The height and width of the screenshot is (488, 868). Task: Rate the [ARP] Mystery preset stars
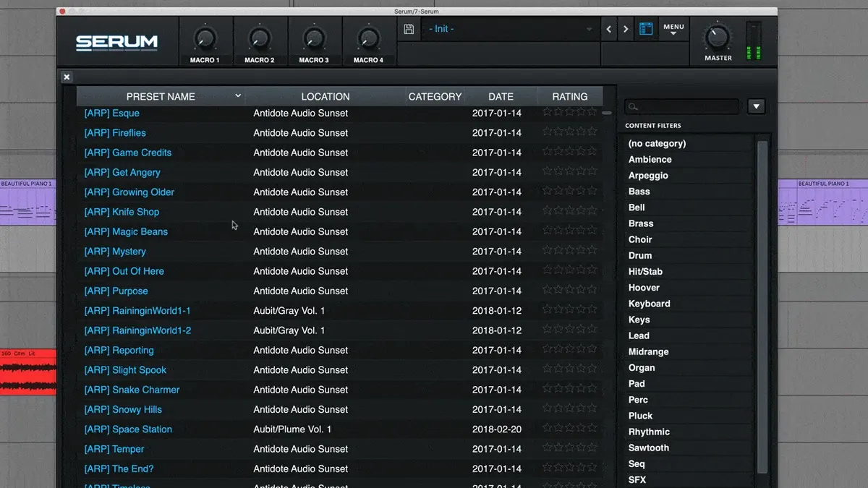tap(570, 250)
